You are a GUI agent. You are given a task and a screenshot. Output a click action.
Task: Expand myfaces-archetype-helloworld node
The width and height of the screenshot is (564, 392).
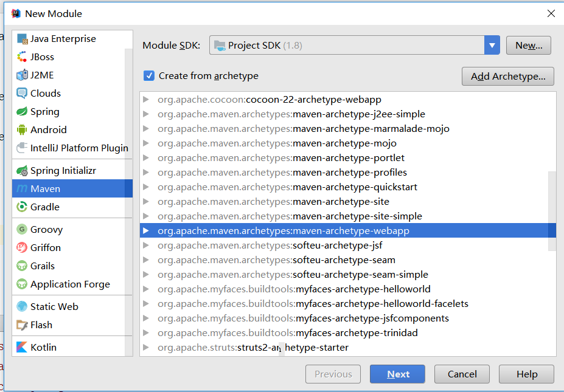(x=145, y=289)
